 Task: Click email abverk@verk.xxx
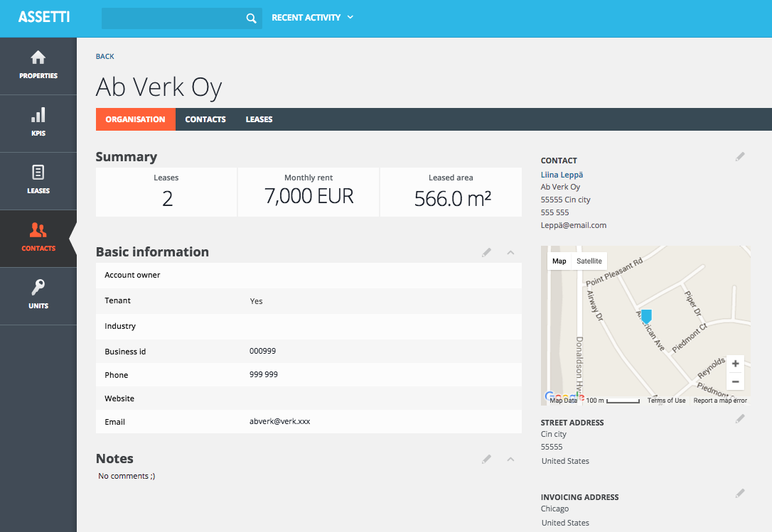(x=279, y=421)
